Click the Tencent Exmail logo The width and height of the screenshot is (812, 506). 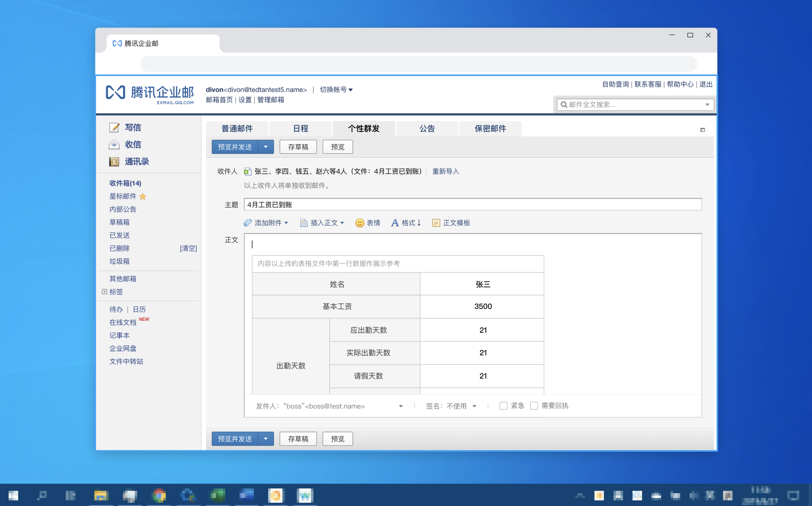pos(150,94)
